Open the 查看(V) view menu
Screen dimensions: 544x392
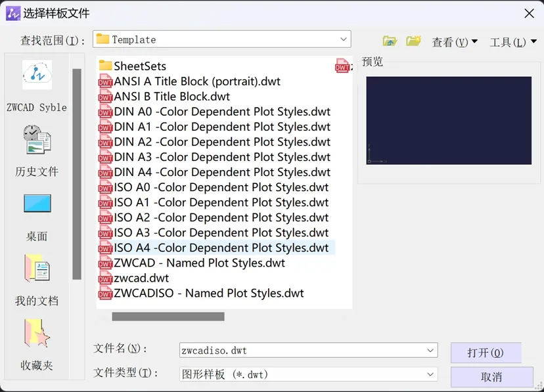coord(455,42)
